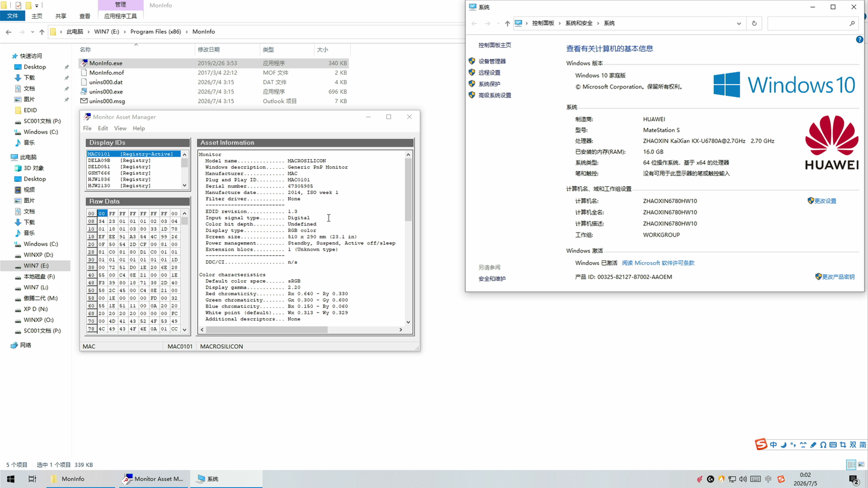Open Customize Quick Access Toolbar dropdown
Image resolution: width=868 pixels, height=488 pixels.
click(x=37, y=5)
